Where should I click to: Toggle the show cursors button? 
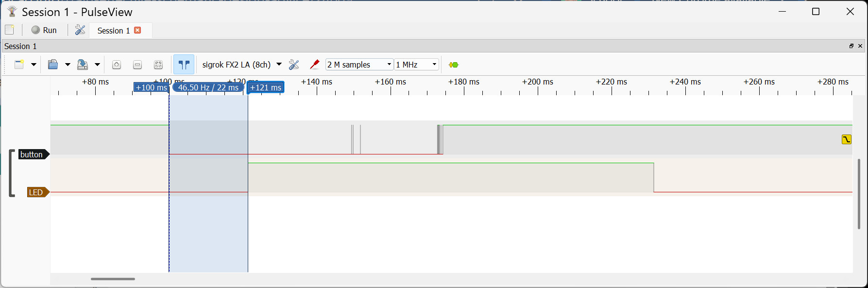pos(184,65)
